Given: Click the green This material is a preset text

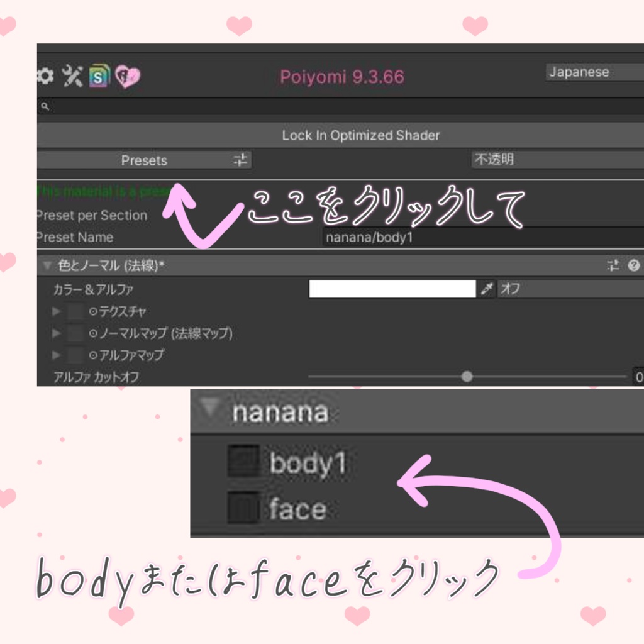Looking at the screenshot, I should (105, 191).
